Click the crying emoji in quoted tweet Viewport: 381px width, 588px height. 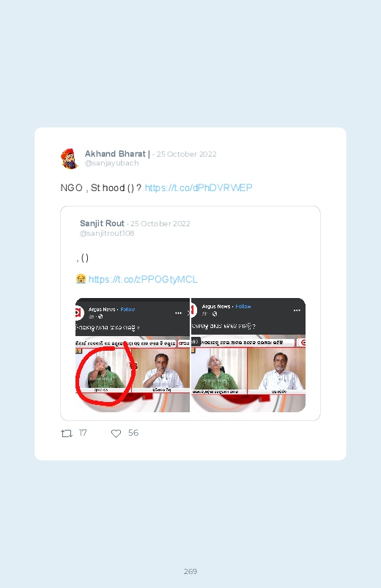pyautogui.click(x=81, y=279)
